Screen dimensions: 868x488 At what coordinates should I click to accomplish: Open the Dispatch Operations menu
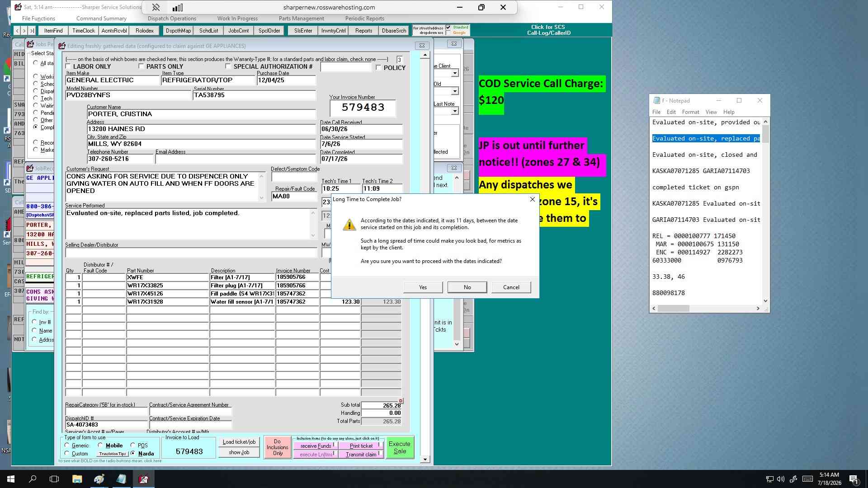[172, 19]
